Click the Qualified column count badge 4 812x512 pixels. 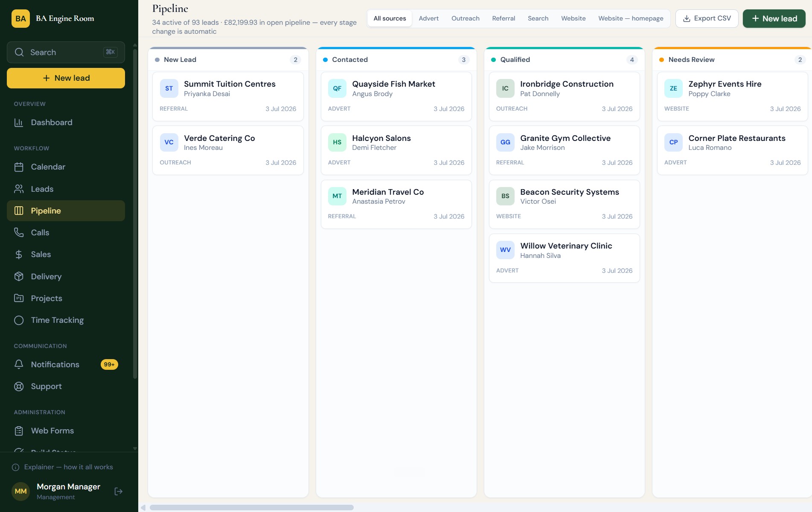632,60
